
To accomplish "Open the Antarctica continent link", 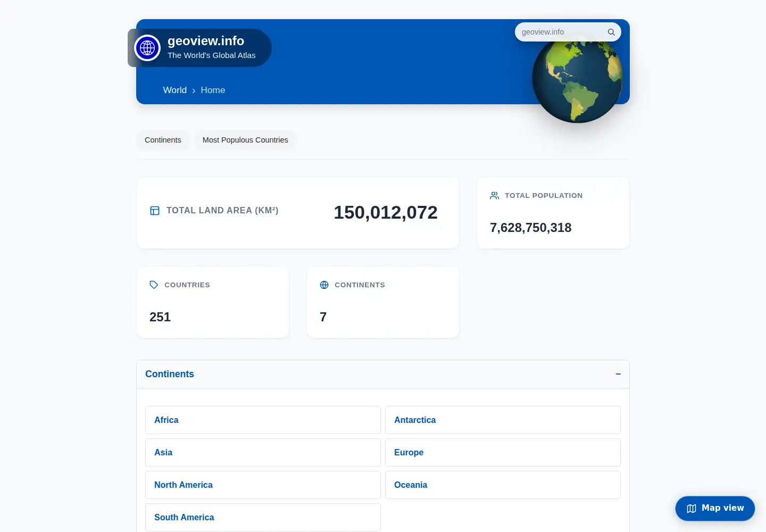I will coord(503,420).
